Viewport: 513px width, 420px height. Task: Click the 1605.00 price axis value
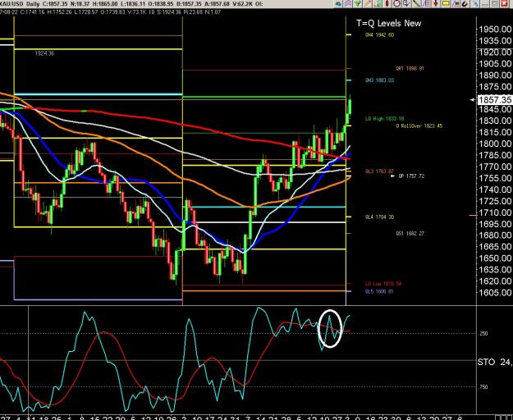coord(495,293)
